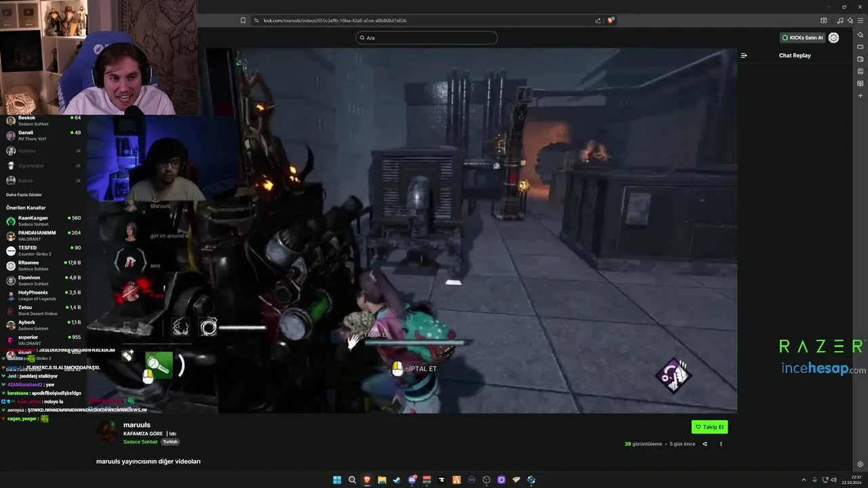Image resolution: width=868 pixels, height=488 pixels.
Task: Click the address bar URL
Action: click(335, 20)
